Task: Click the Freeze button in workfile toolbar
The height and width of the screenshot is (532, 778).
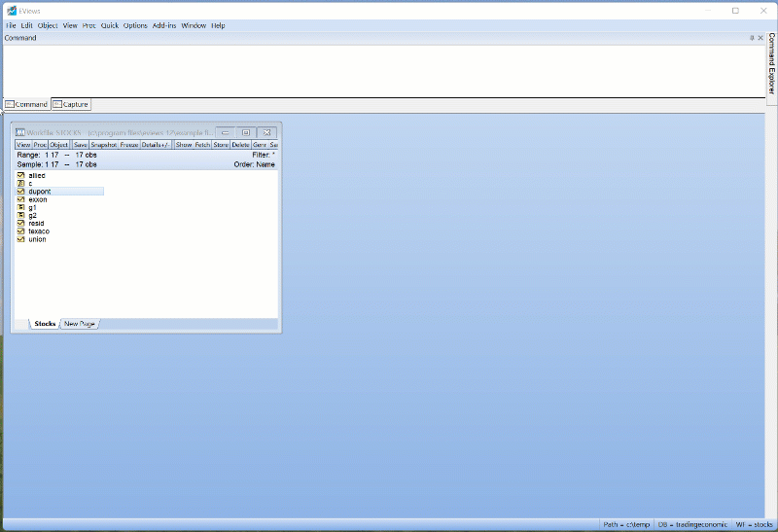Action: click(x=129, y=145)
